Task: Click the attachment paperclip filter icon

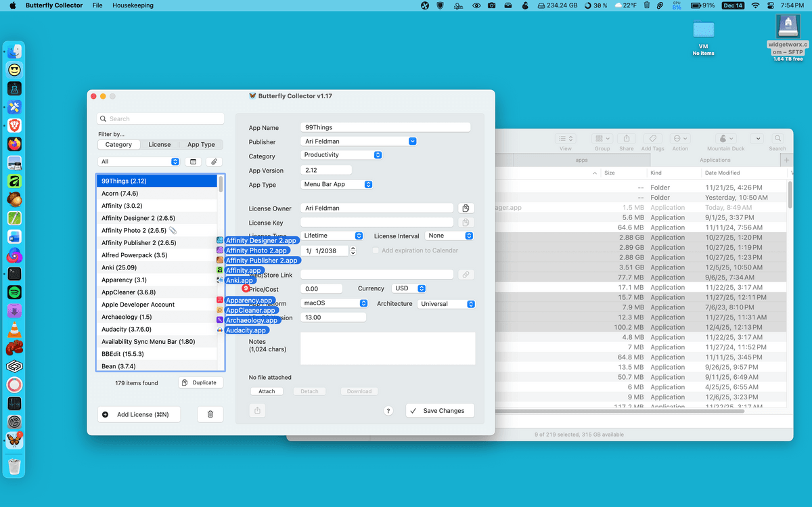Action: [x=214, y=162]
